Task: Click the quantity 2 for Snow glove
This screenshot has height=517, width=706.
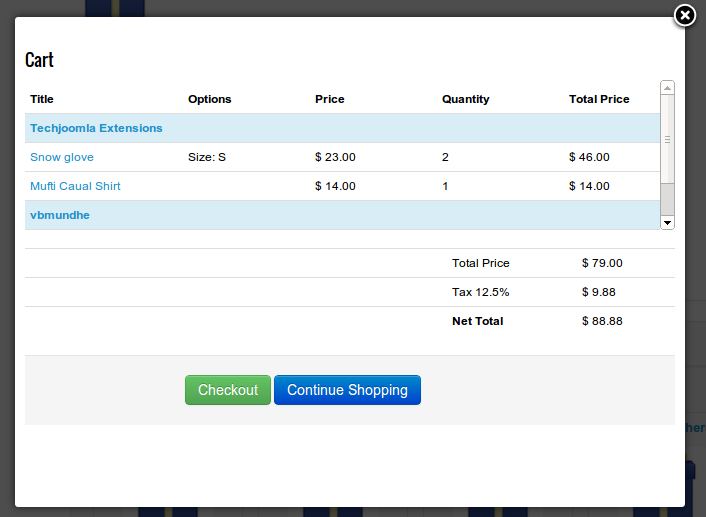Action: [x=445, y=157]
